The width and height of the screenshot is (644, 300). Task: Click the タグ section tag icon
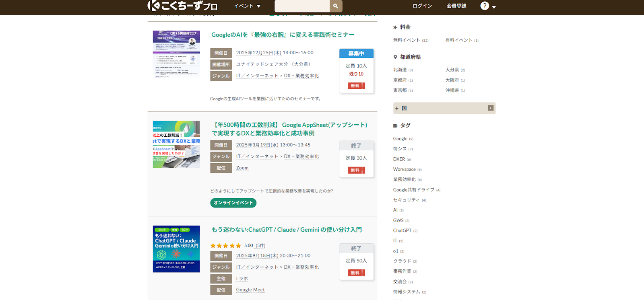pos(395,126)
